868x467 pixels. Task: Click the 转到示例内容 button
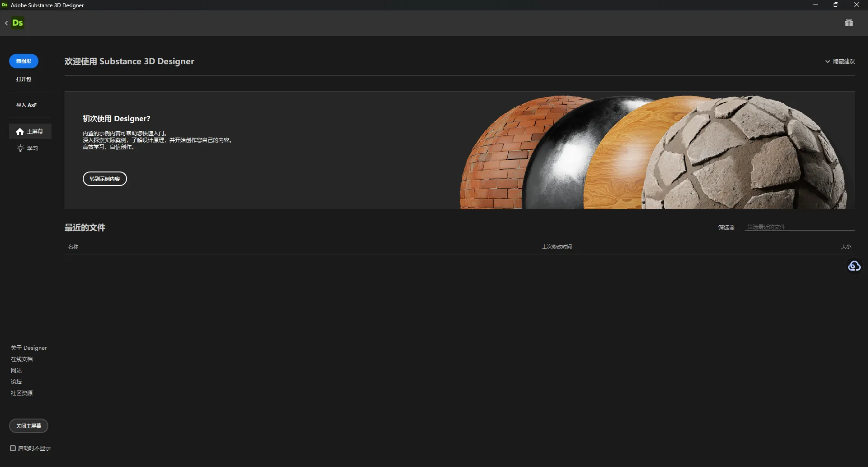click(105, 179)
